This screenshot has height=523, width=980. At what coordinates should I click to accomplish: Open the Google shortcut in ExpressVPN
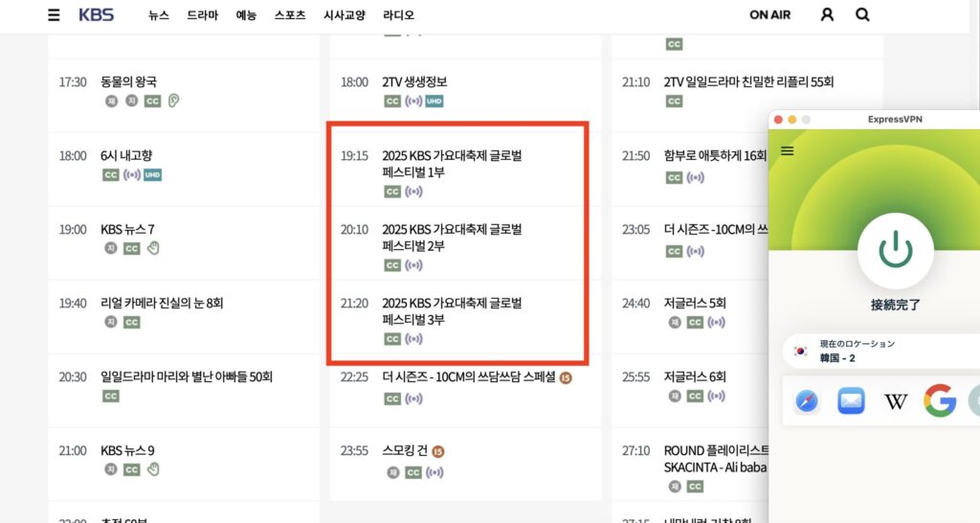click(x=940, y=401)
